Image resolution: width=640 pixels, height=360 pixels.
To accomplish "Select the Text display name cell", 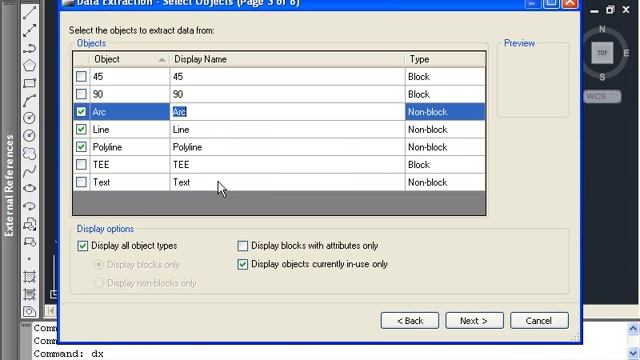I will coord(287,182).
